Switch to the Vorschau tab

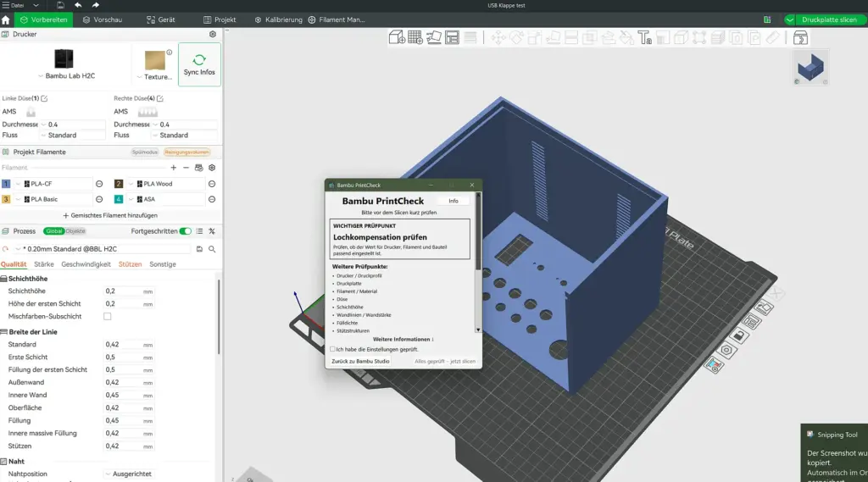(103, 20)
